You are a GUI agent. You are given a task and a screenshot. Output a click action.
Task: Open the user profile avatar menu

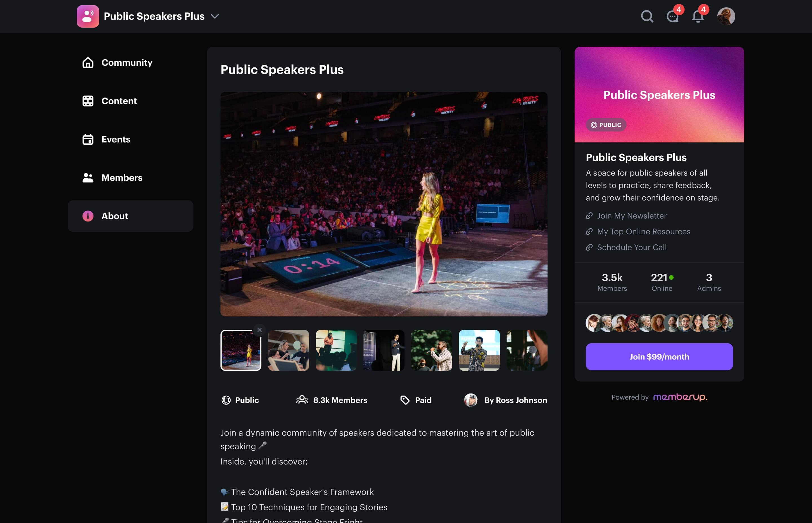click(x=726, y=16)
